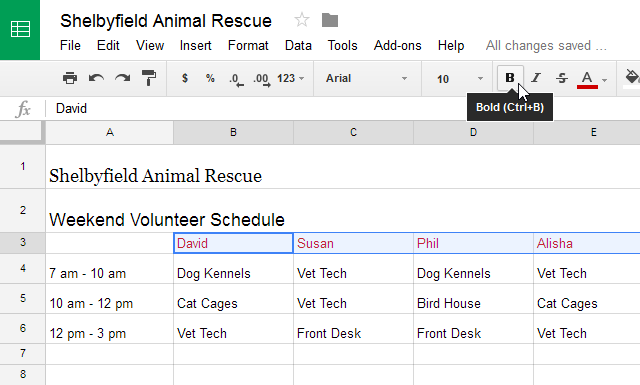Undo the last action

click(x=96, y=78)
